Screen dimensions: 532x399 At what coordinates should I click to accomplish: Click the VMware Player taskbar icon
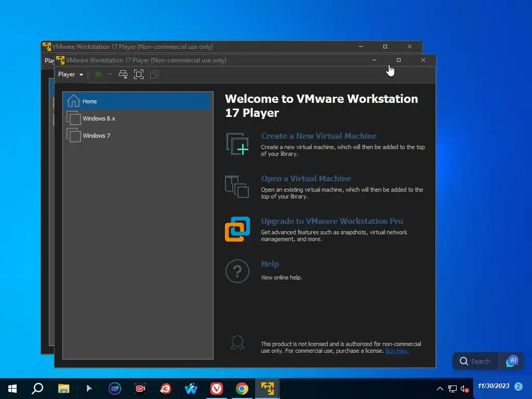268,389
